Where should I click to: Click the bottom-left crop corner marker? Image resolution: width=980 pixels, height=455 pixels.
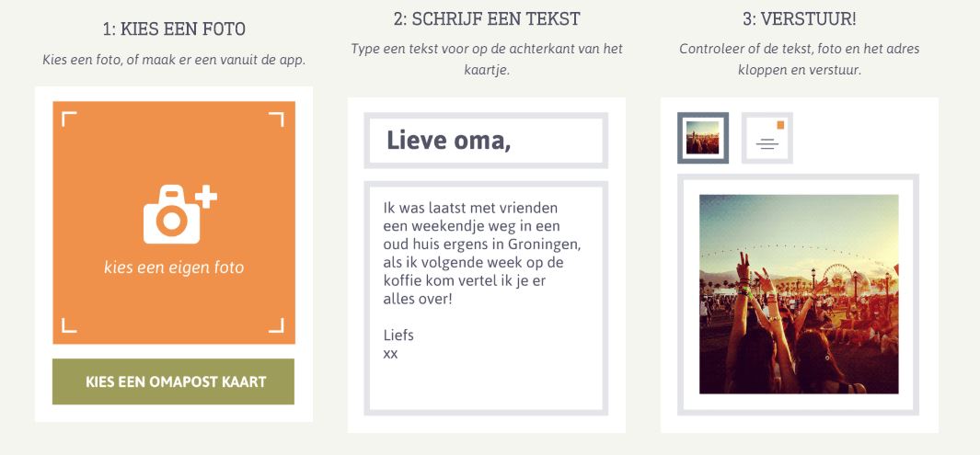pos(69,325)
